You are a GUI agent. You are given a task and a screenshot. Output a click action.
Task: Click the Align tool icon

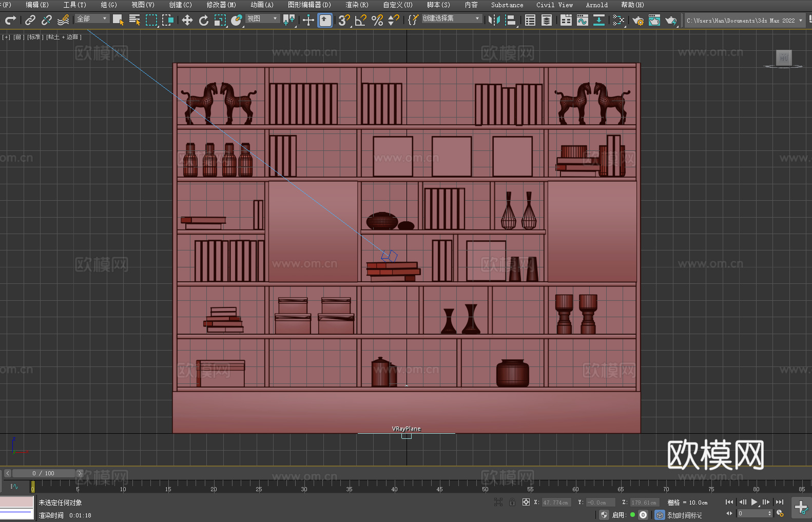pyautogui.click(x=511, y=20)
